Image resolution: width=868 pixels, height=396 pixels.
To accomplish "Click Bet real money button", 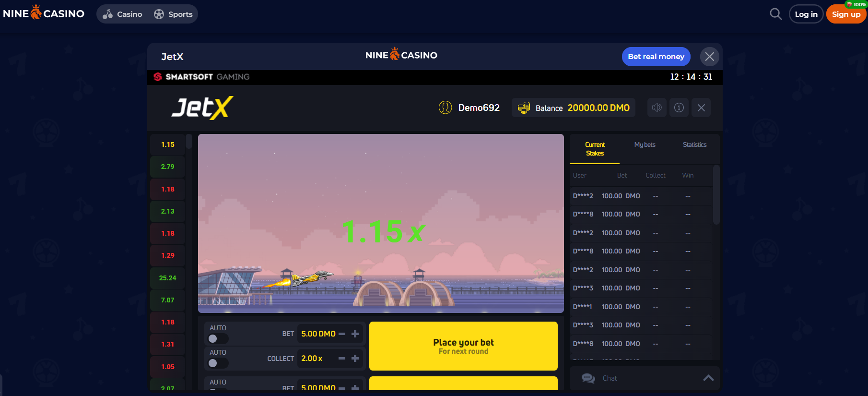I will pos(656,57).
